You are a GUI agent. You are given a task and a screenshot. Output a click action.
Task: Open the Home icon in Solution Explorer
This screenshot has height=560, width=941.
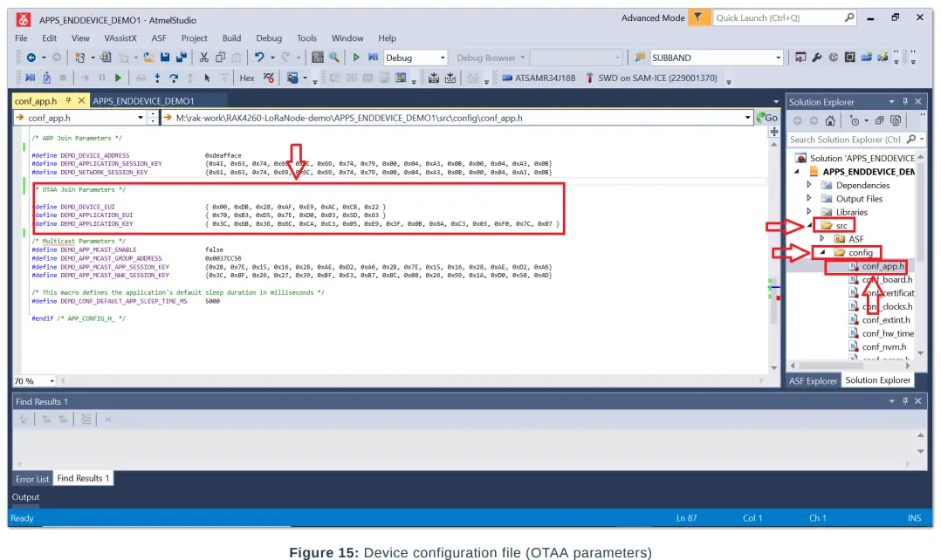(x=830, y=121)
